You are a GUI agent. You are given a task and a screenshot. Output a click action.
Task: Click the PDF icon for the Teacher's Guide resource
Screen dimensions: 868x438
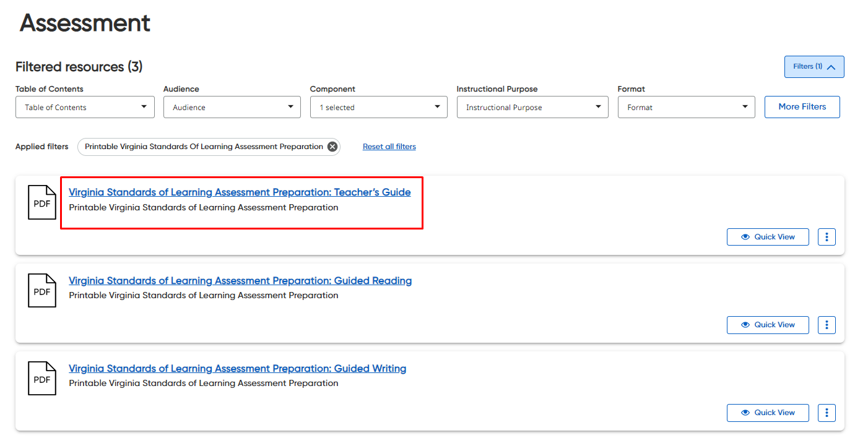(x=41, y=202)
